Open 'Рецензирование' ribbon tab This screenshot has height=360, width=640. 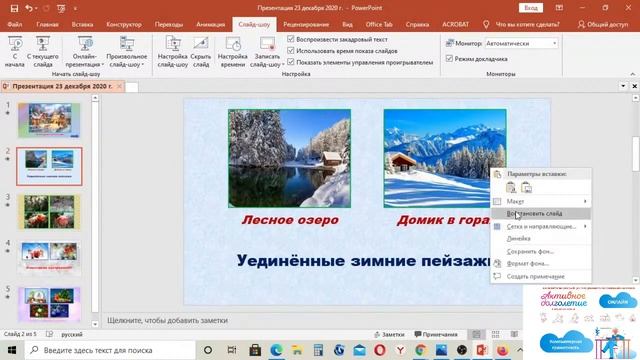point(306,24)
